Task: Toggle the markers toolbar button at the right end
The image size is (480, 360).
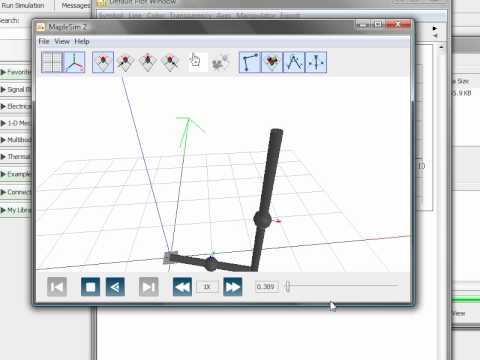Action: (316, 62)
